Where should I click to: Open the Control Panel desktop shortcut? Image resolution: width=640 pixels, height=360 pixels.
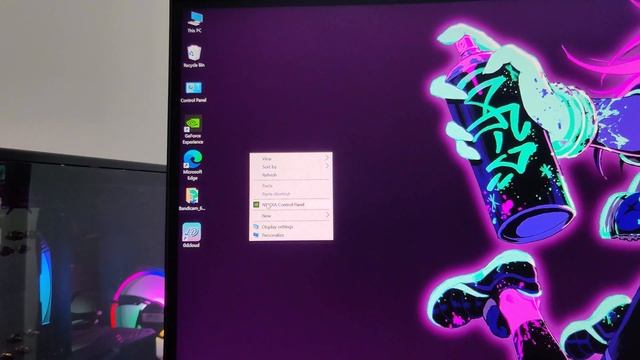[193, 91]
